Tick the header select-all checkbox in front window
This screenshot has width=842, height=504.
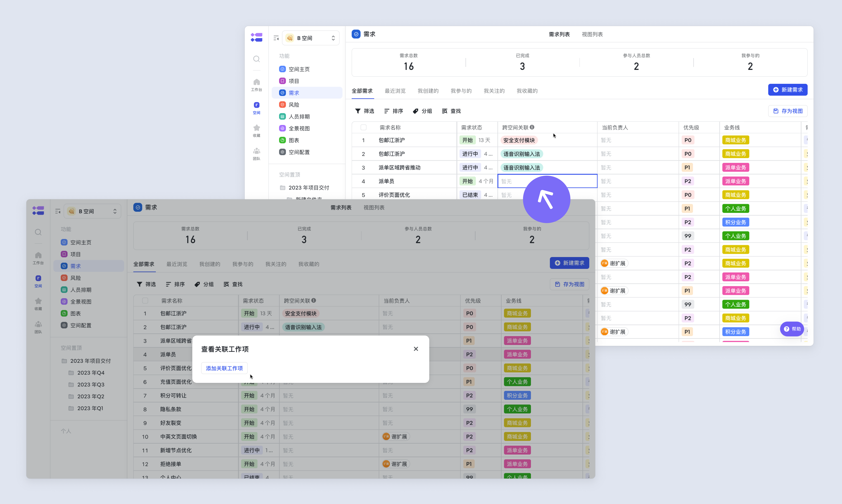pos(145,301)
